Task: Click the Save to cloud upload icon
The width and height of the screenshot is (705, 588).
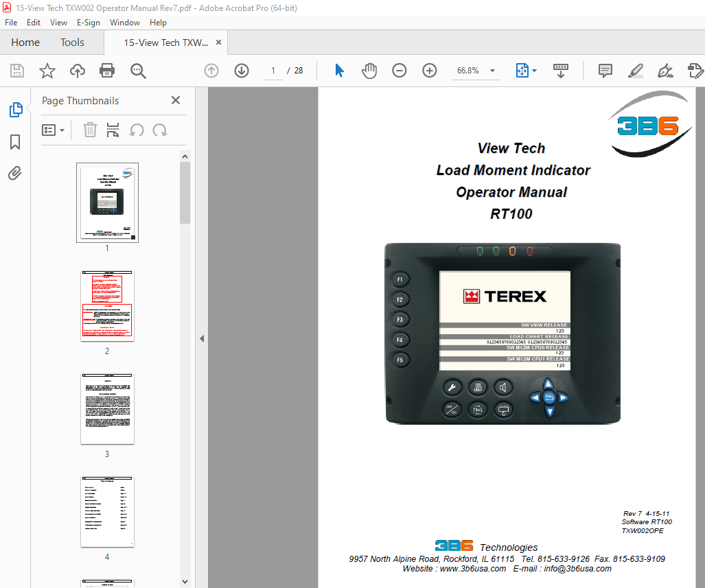Action: [77, 70]
